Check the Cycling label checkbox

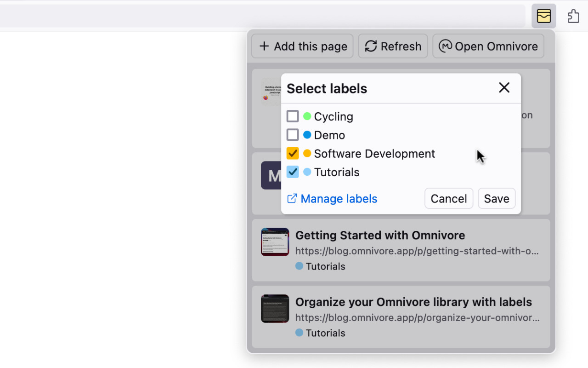[293, 116]
